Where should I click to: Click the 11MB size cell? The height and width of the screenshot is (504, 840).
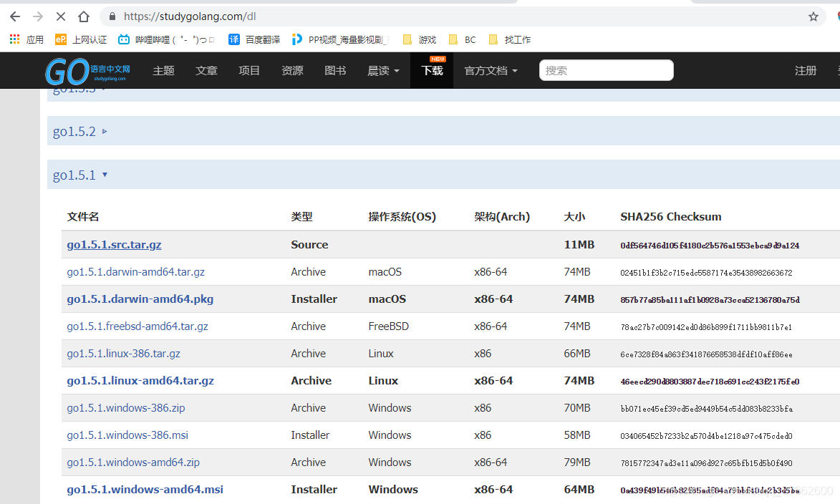(579, 245)
